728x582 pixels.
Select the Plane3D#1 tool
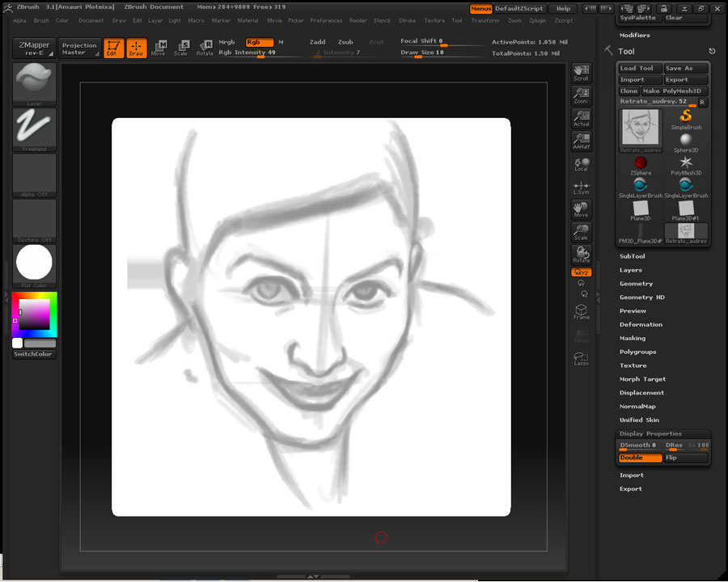[686, 211]
